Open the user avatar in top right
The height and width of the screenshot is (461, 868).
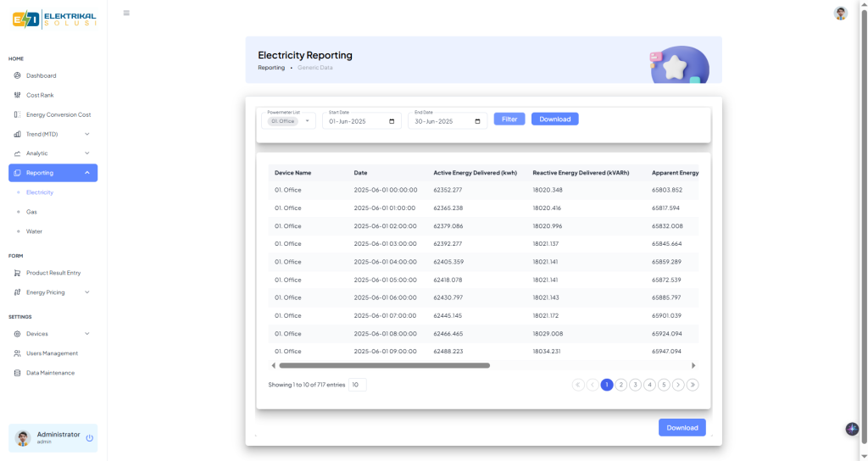pos(840,13)
